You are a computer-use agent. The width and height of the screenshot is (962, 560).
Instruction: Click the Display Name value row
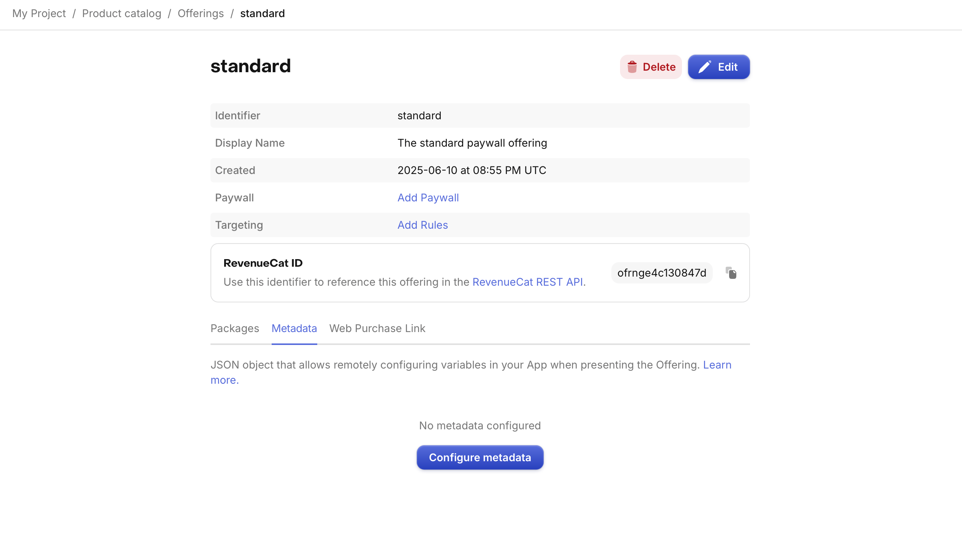click(472, 143)
